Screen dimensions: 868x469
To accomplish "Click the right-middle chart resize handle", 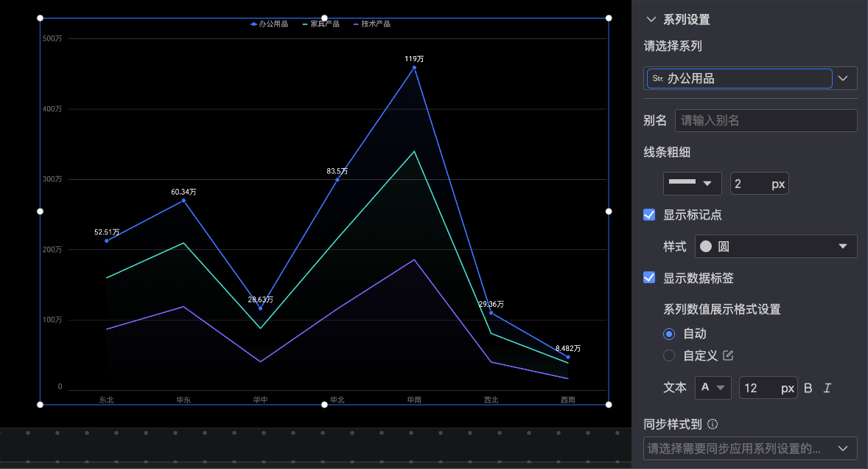I will click(609, 212).
